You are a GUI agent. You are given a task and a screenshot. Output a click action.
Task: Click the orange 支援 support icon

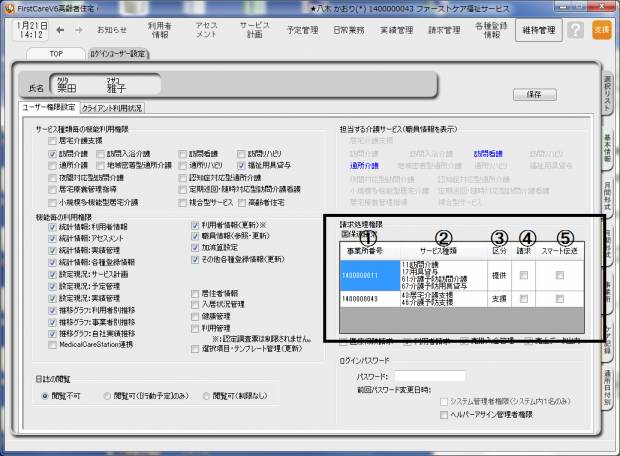point(601,31)
